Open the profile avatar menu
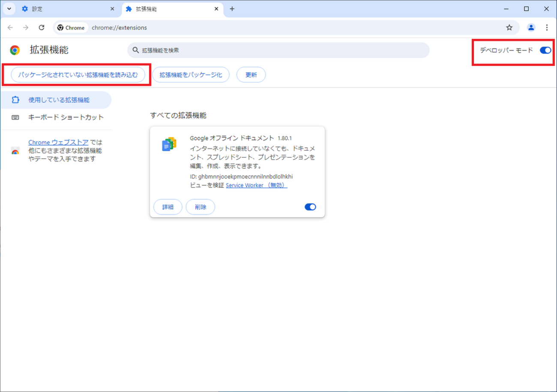The image size is (557, 392). [531, 28]
